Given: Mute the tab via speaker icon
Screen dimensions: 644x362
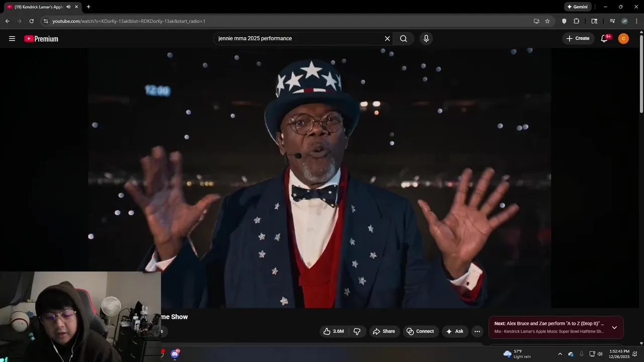Looking at the screenshot, I should pyautogui.click(x=68, y=7).
